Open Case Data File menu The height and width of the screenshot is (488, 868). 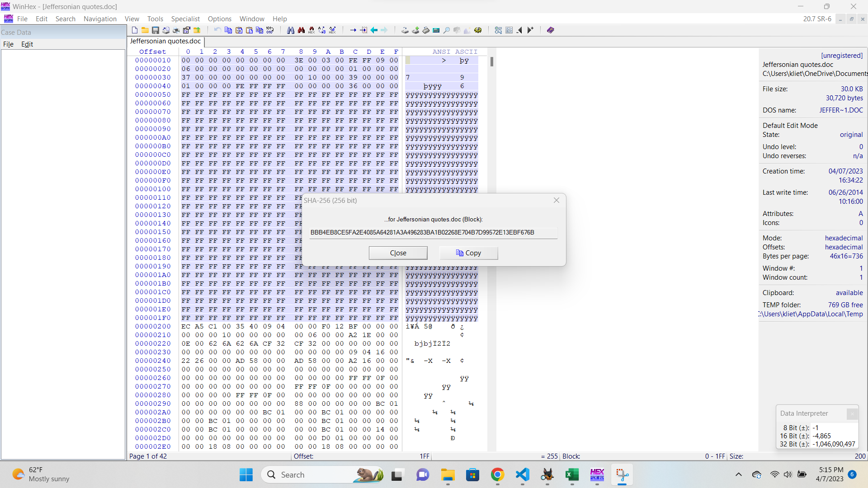click(x=8, y=44)
